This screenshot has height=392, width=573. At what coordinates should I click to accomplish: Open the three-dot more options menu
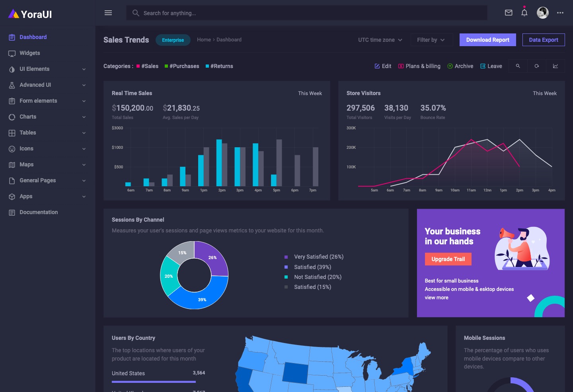click(560, 13)
